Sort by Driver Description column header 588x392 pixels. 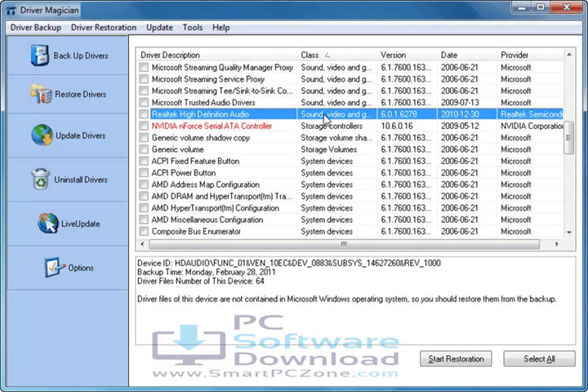point(216,56)
